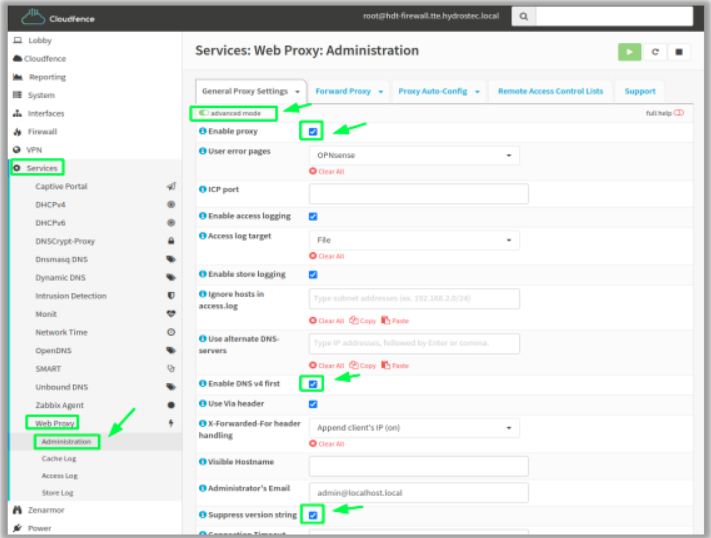Open the User error pages dropdown
The image size is (711, 538).
pyautogui.click(x=414, y=155)
